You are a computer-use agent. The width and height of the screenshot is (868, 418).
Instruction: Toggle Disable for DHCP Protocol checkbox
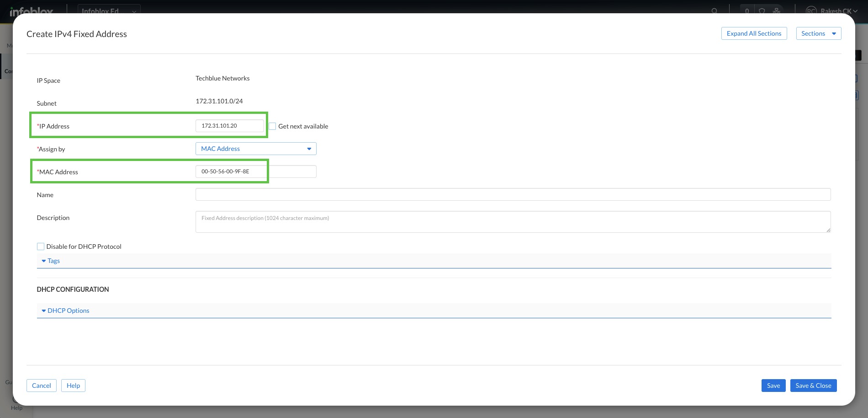coord(41,247)
